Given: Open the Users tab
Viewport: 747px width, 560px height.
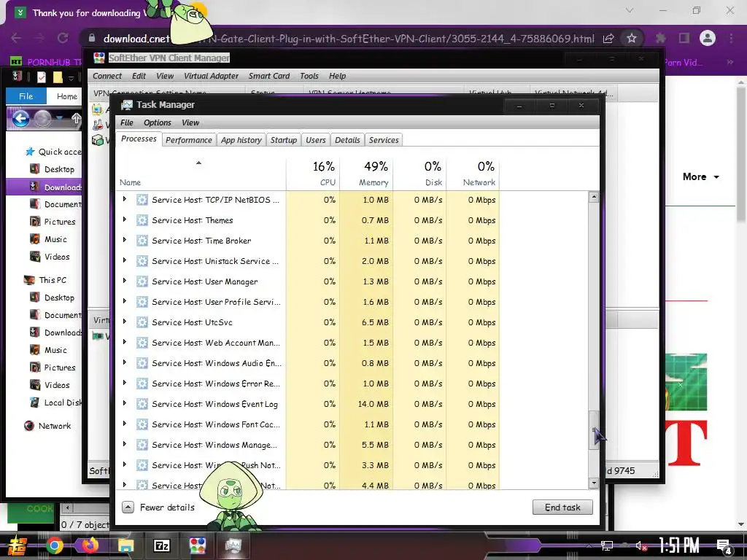Looking at the screenshot, I should tap(315, 140).
